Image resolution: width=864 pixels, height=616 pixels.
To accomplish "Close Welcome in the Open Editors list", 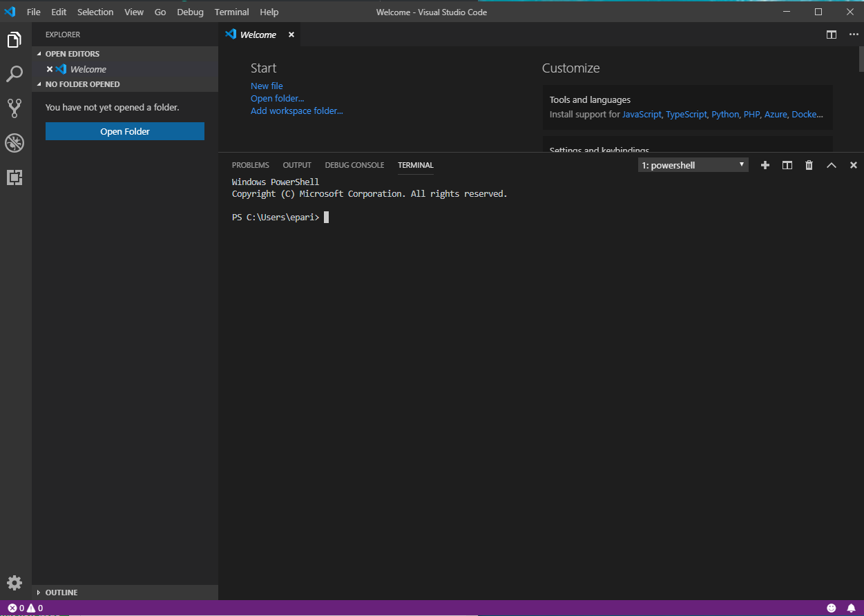I will click(50, 69).
